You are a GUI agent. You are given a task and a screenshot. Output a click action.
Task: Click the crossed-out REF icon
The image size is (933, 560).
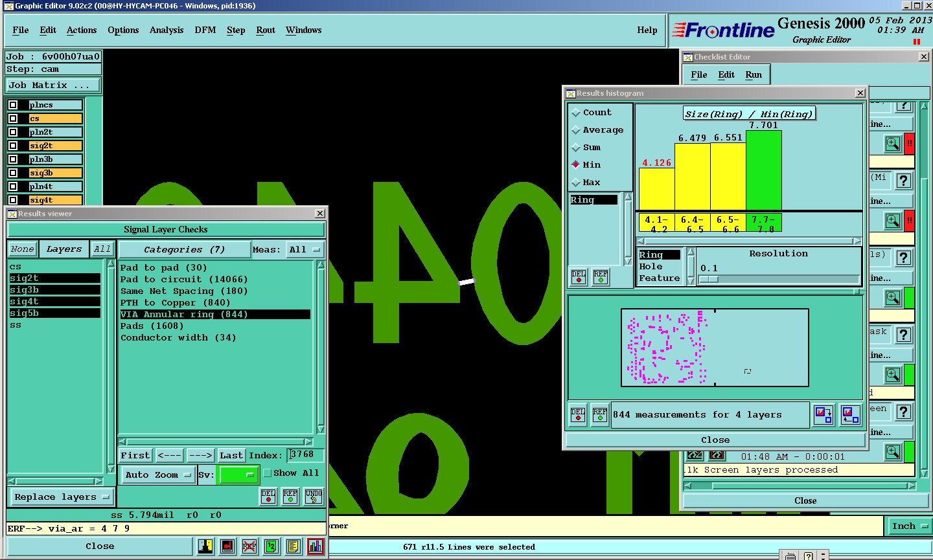tap(249, 546)
